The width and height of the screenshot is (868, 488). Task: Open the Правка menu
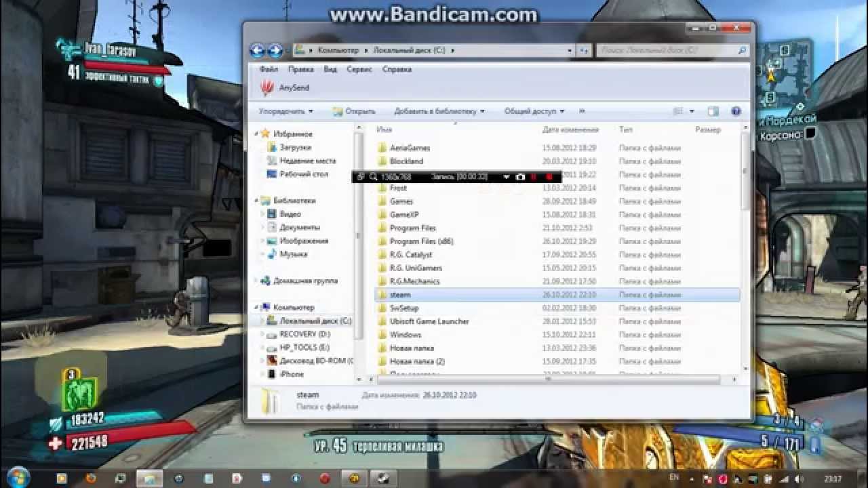(300, 69)
